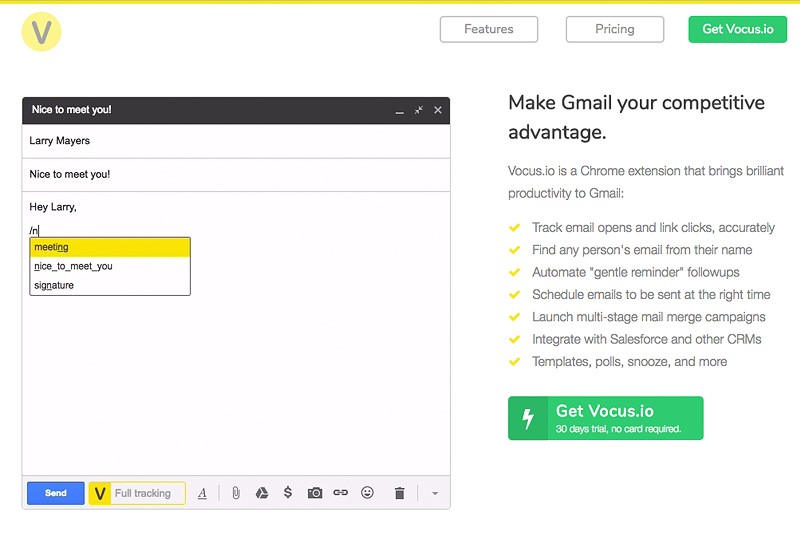Select the meeting snippet suggestion
This screenshot has height=540, width=800.
110,247
